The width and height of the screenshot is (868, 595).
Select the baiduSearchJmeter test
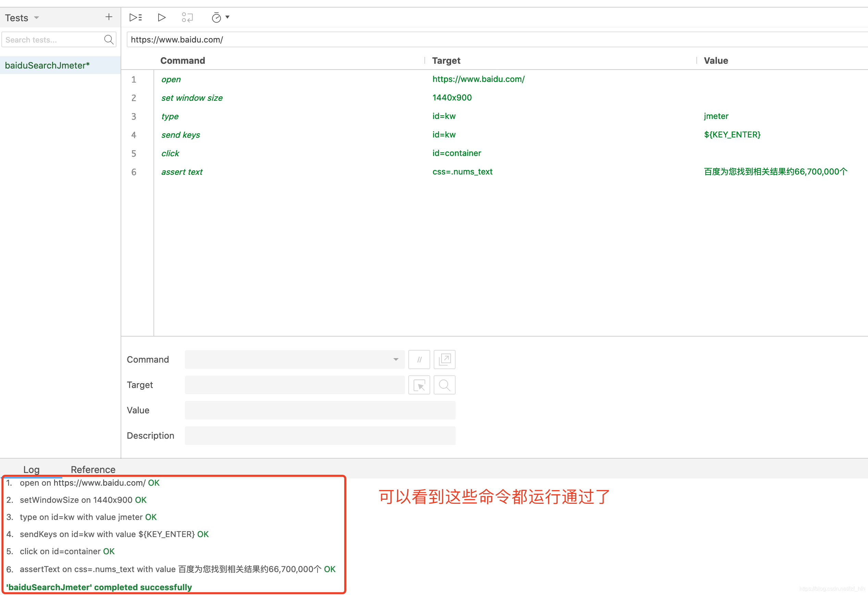click(x=47, y=65)
